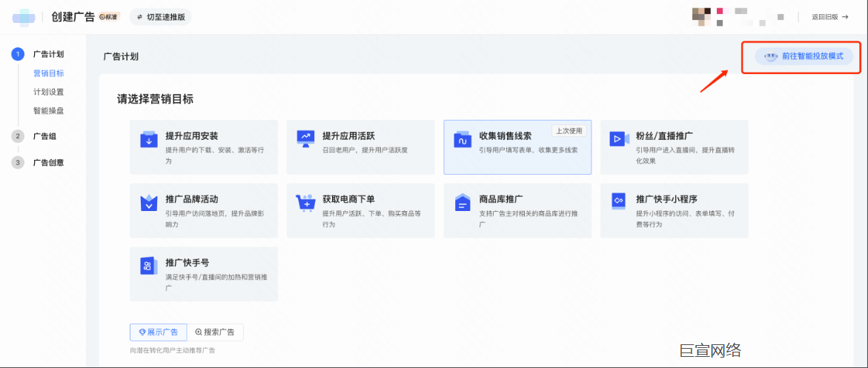Select the 搜索广告 tab
This screenshot has width=868, height=368.
(216, 332)
